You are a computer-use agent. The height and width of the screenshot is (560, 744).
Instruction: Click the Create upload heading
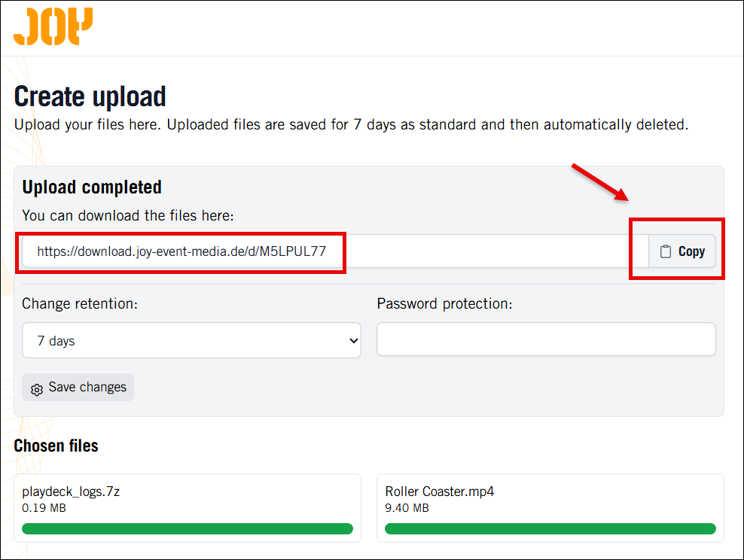pos(90,97)
